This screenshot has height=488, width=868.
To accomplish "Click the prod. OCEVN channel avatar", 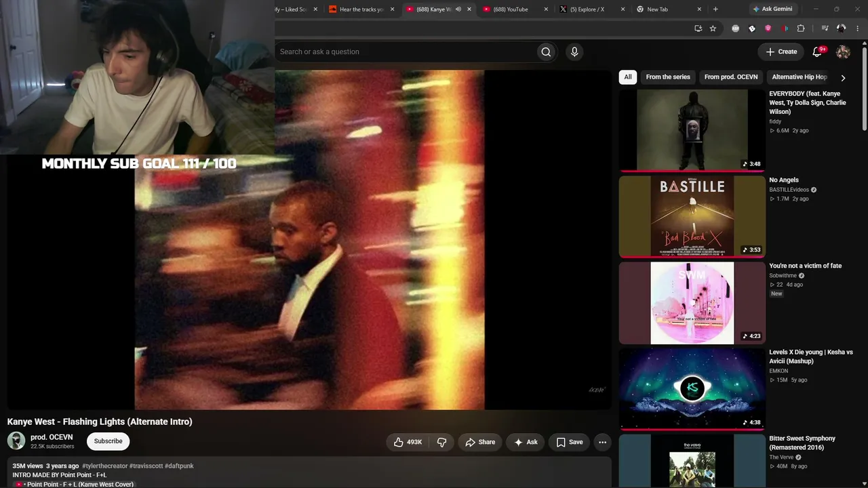I will tap(16, 441).
